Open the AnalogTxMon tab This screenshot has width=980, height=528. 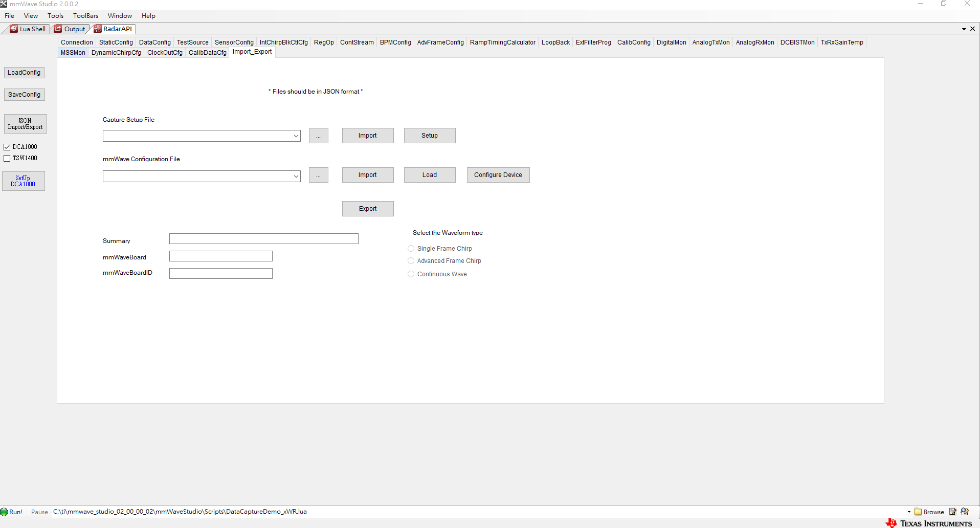711,42
